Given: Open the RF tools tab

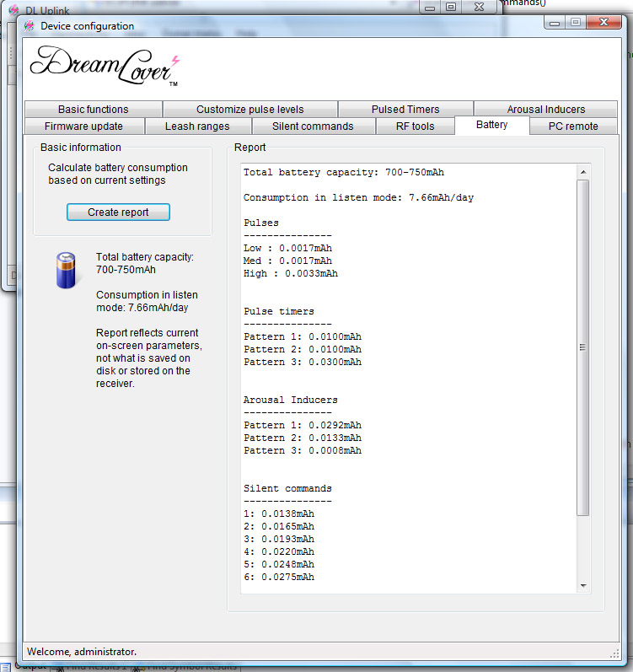Looking at the screenshot, I should click(x=415, y=126).
